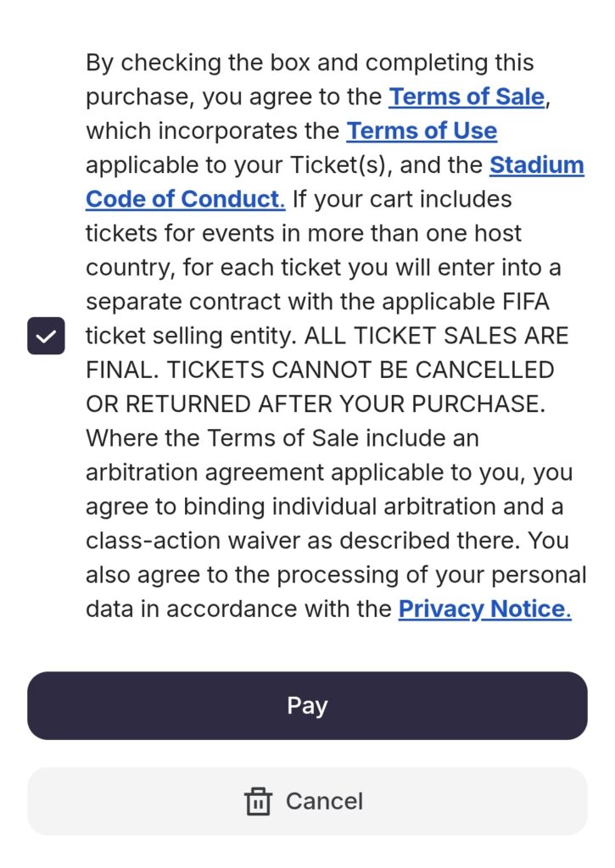Image resolution: width=615 pixels, height=868 pixels.
Task: Open the Code of Conduct link text
Action: [185, 199]
